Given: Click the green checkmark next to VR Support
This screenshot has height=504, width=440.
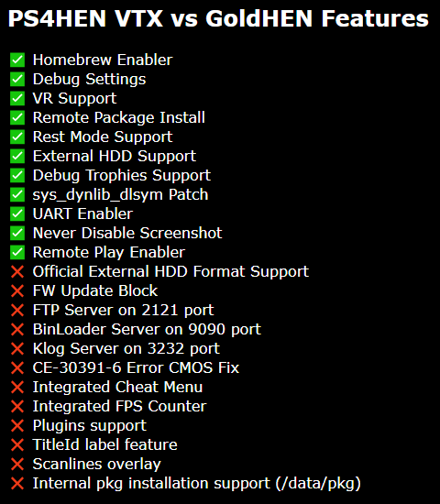Looking at the screenshot, I should pyautogui.click(x=17, y=98).
